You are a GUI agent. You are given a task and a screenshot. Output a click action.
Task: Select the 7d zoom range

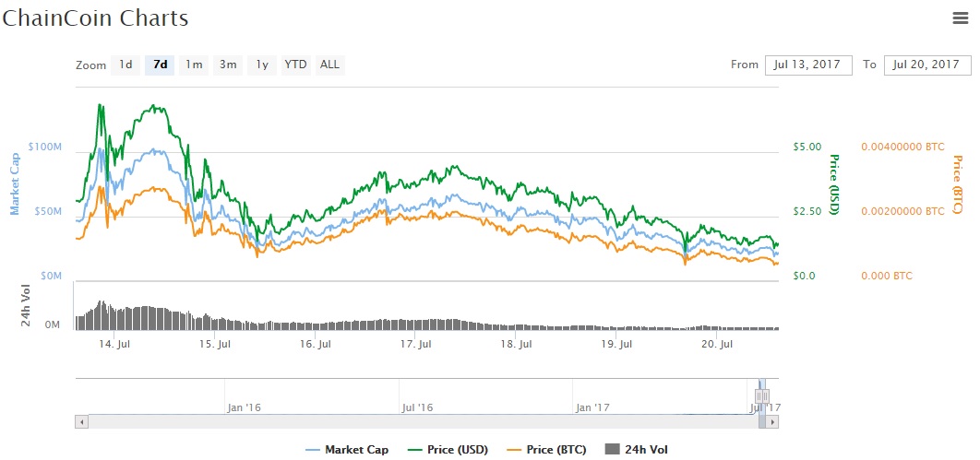[x=160, y=65]
